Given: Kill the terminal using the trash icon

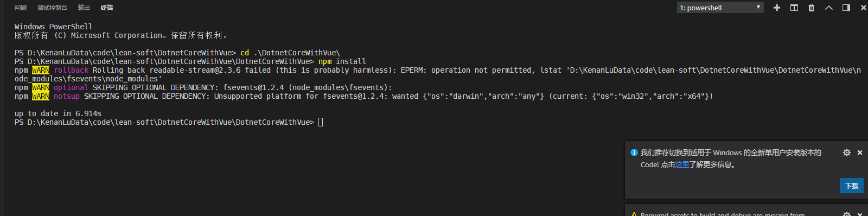Looking at the screenshot, I should pyautogui.click(x=812, y=8).
